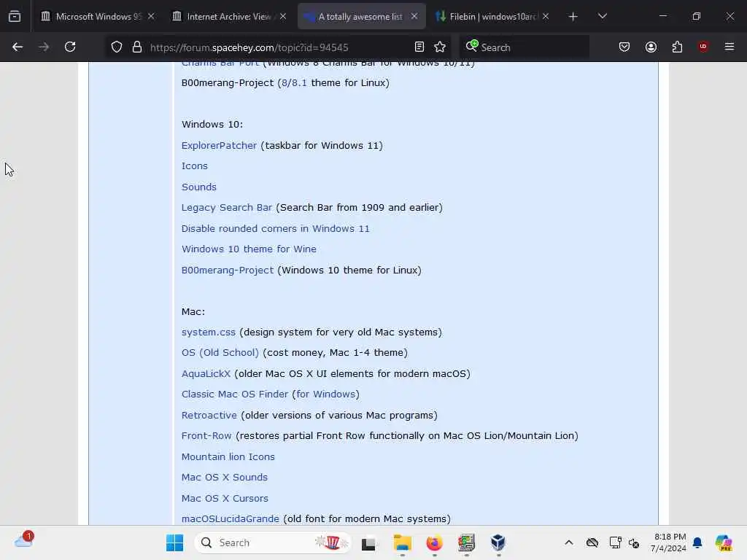
Task: Click the taskbar Search box
Action: 273,542
